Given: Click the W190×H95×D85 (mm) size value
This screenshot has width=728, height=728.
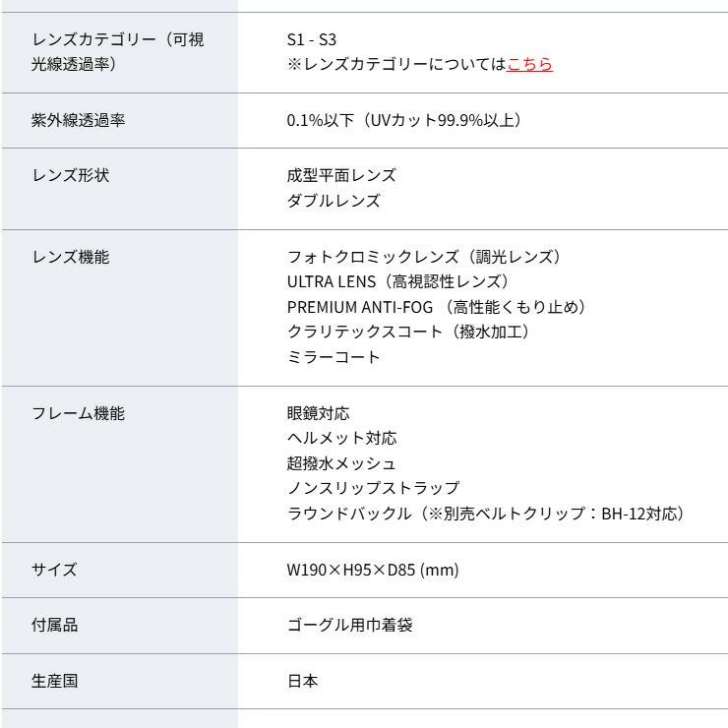Looking at the screenshot, I should [x=373, y=570].
